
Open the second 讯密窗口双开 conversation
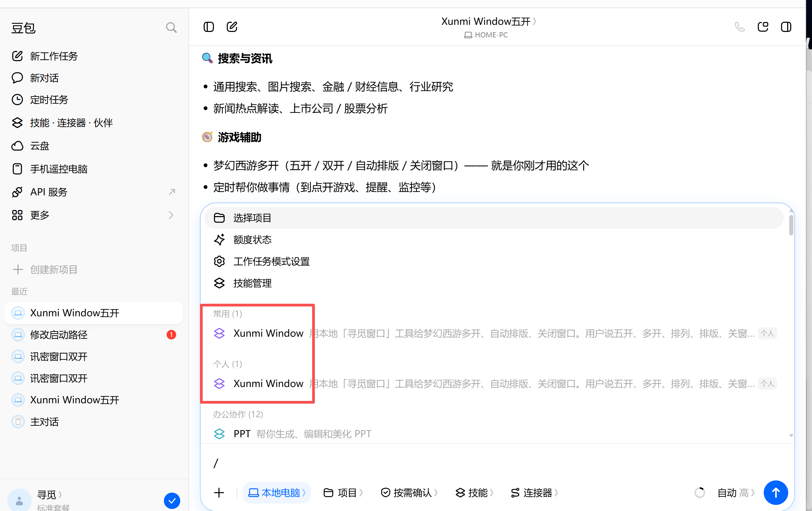point(94,378)
